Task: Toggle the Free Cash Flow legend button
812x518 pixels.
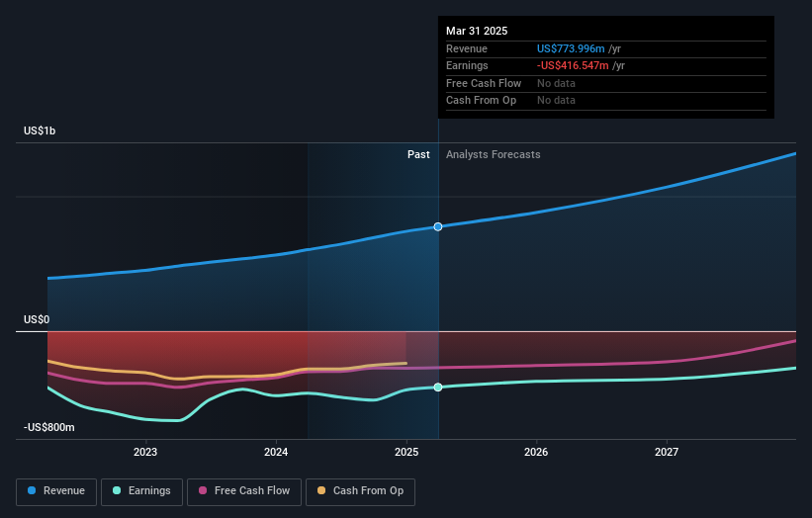Action: (244, 491)
